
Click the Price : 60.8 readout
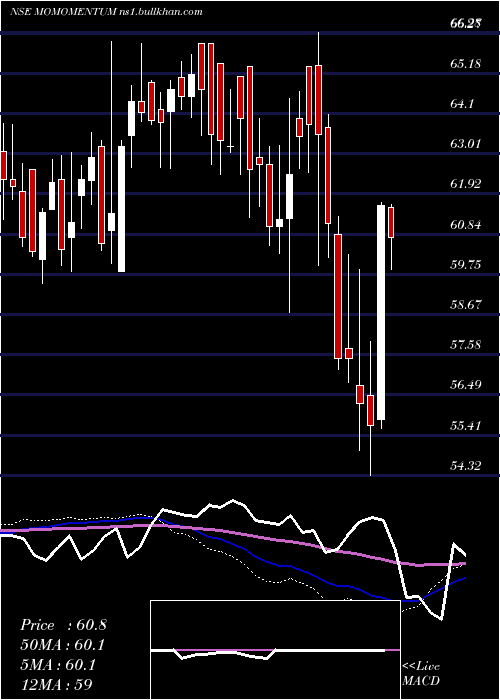tap(63, 625)
